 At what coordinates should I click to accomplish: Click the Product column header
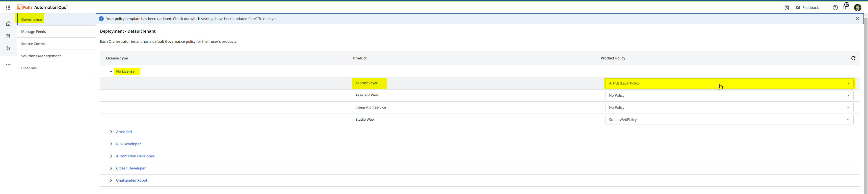[359, 58]
